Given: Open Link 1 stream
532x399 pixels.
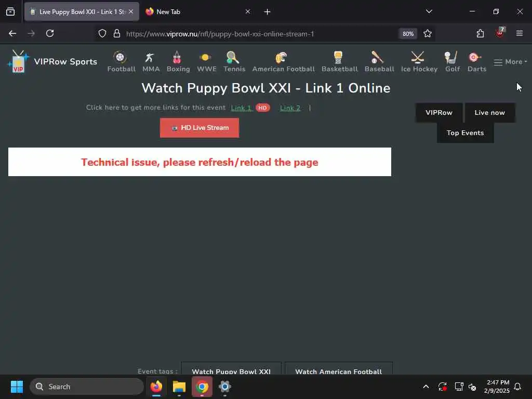Looking at the screenshot, I should [241, 108].
